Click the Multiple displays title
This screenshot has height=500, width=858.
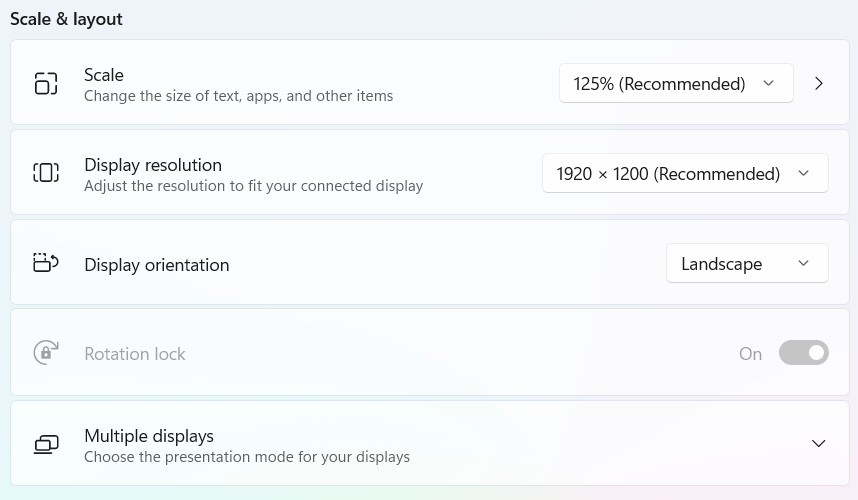pyautogui.click(x=149, y=436)
